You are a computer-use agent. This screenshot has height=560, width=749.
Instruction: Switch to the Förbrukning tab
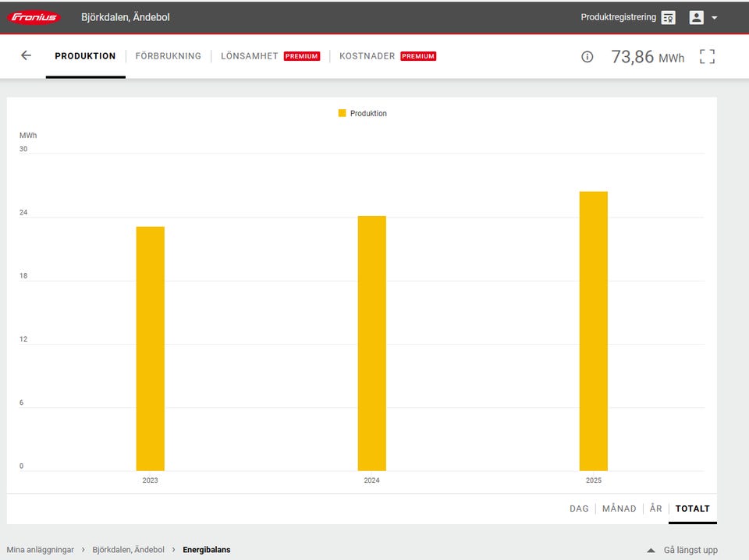tap(168, 56)
